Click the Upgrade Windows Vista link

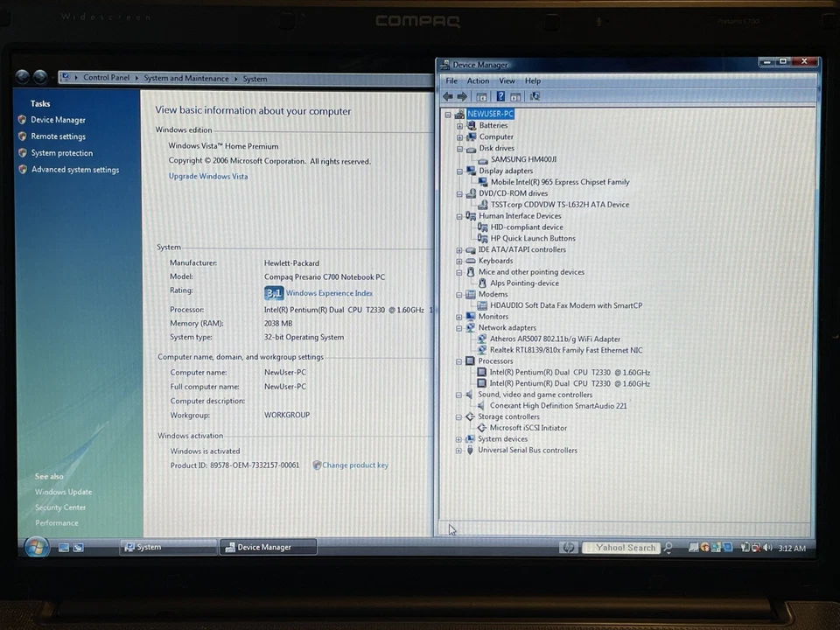pos(208,176)
